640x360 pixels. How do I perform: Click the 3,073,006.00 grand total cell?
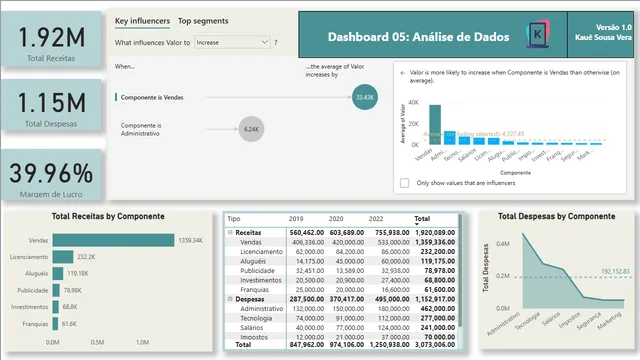435,344
